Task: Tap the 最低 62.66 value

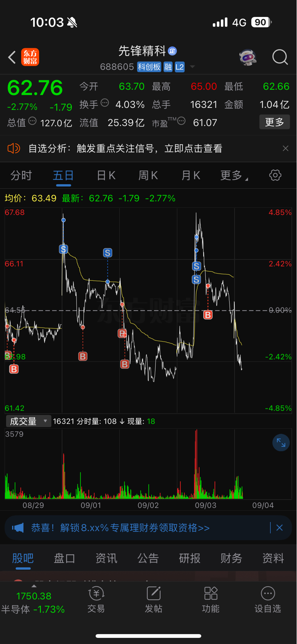Action: pyautogui.click(x=276, y=86)
